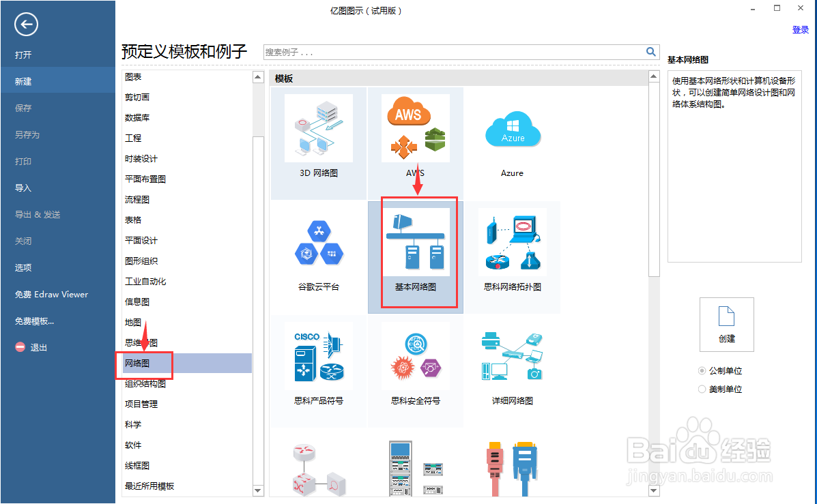The image size is (817, 504).
Task: Click the template pane scrollbar thumb
Action: (654, 179)
